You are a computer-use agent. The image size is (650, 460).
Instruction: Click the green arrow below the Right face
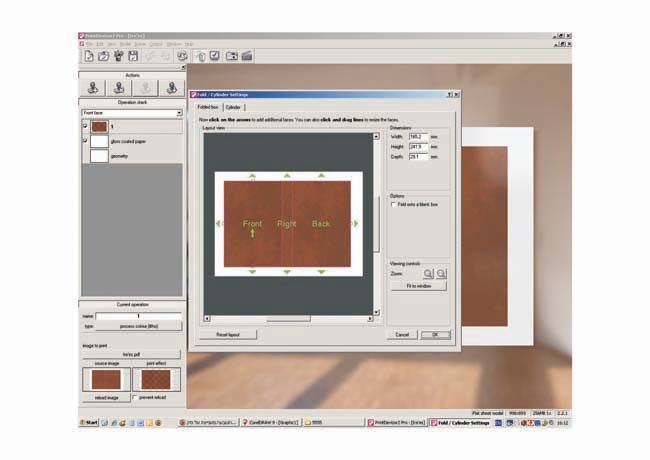(287, 272)
